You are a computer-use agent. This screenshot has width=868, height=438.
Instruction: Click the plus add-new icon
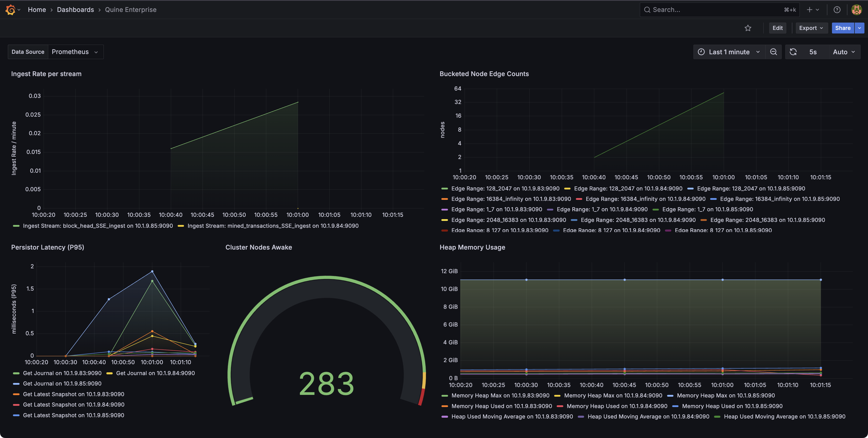(809, 10)
